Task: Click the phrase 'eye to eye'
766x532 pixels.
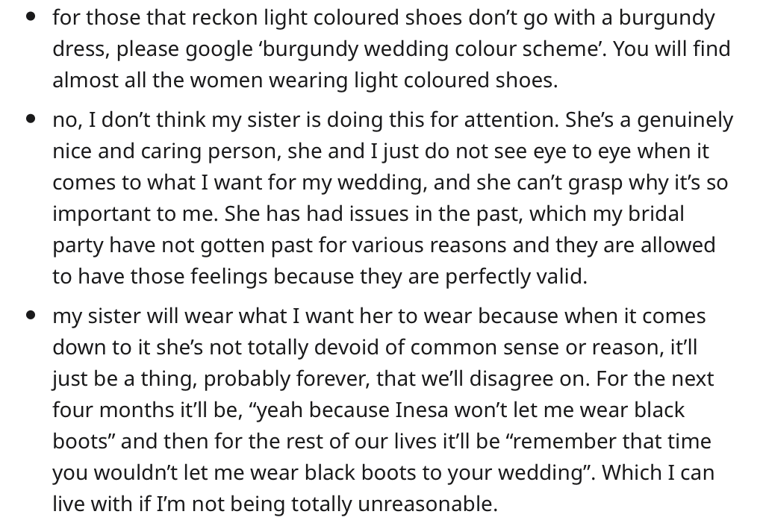Action: (583, 151)
